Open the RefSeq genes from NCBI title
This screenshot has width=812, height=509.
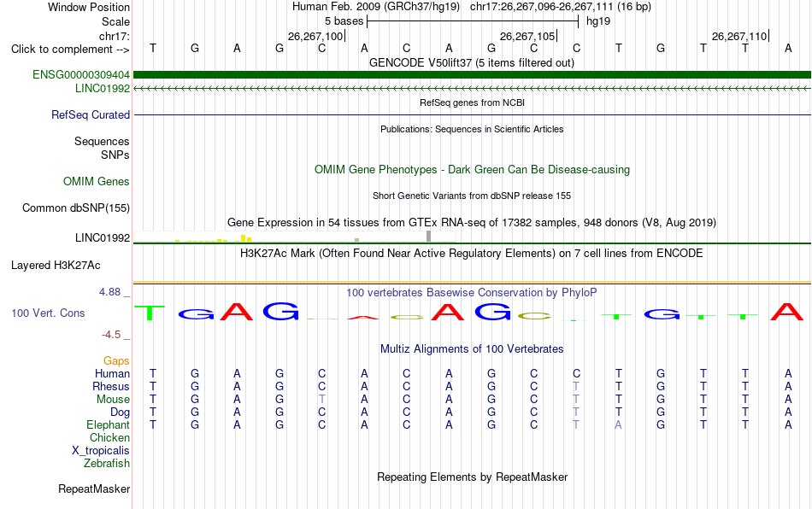tap(472, 102)
